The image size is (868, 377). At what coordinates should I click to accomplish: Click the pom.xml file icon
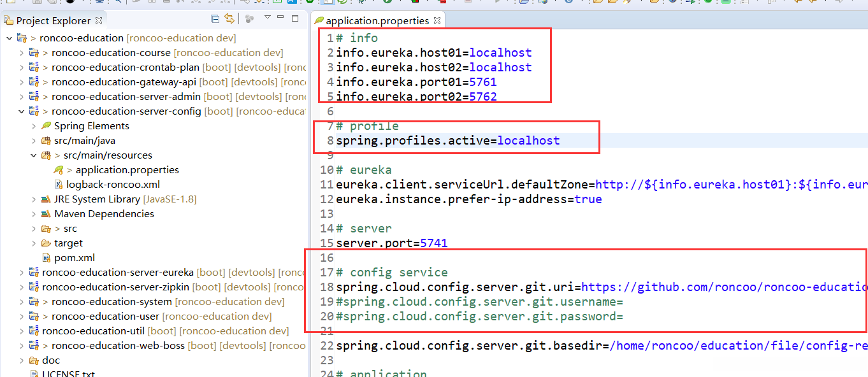46,258
